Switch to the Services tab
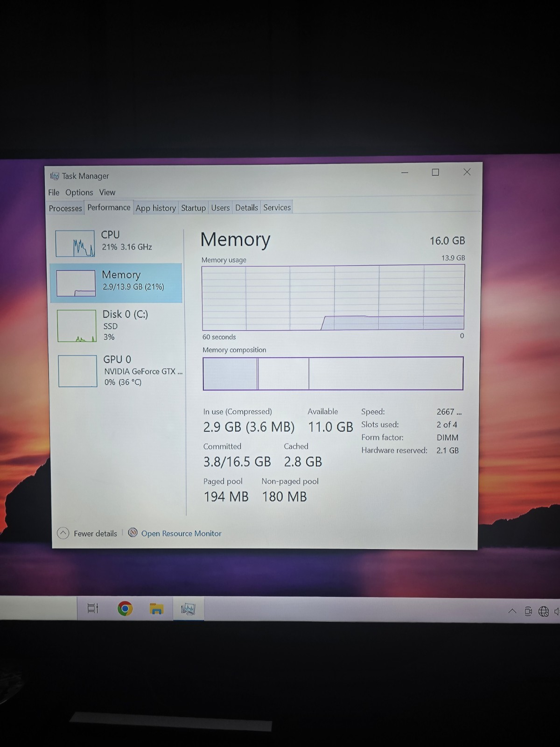 tap(277, 207)
